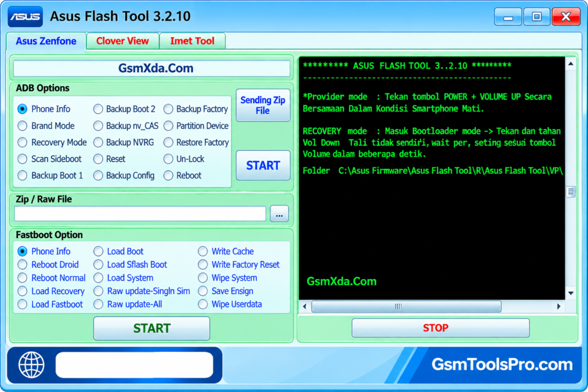The width and height of the screenshot is (588, 392).
Task: Select Partition Device radio button
Action: coord(168,126)
